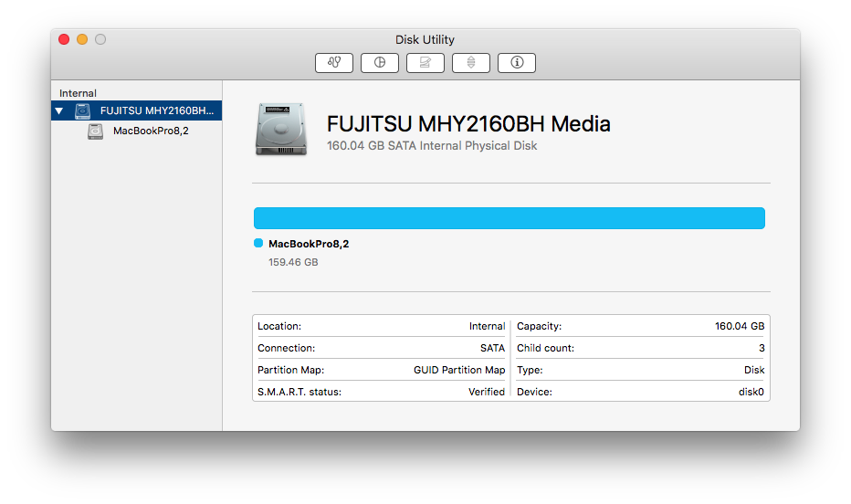Viewport: 851px width, 504px height.
Task: Click the small drive icon beside FUJITSU in sidebar
Action: (82, 110)
